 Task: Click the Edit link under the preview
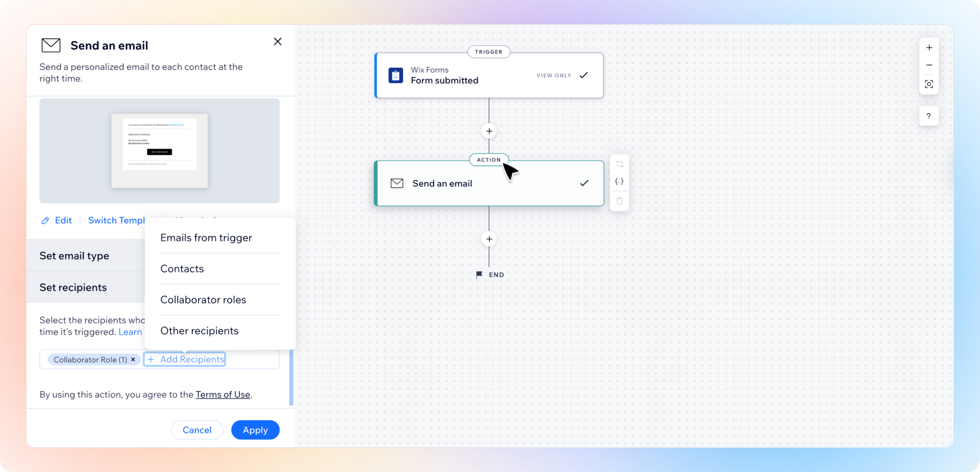point(63,221)
